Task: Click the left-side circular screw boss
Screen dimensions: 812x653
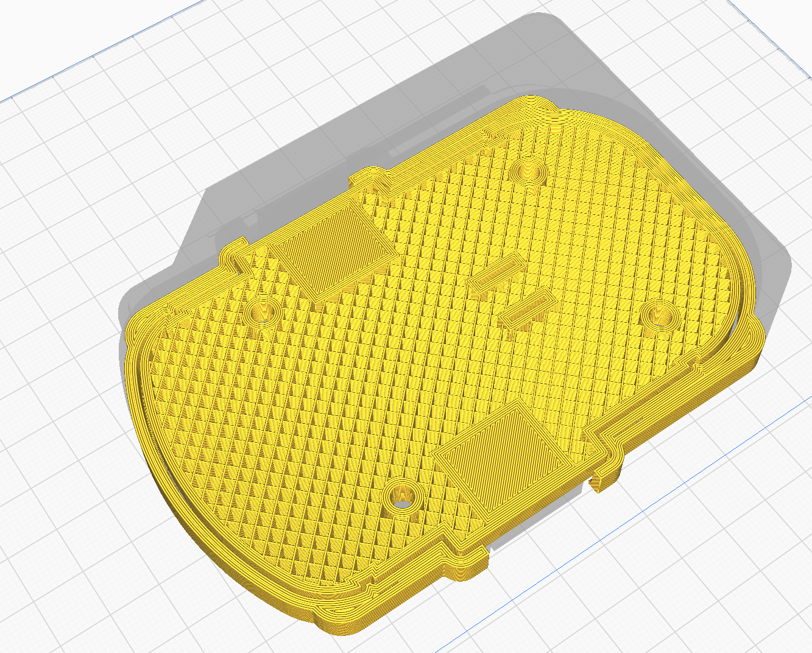Action: pos(263,311)
